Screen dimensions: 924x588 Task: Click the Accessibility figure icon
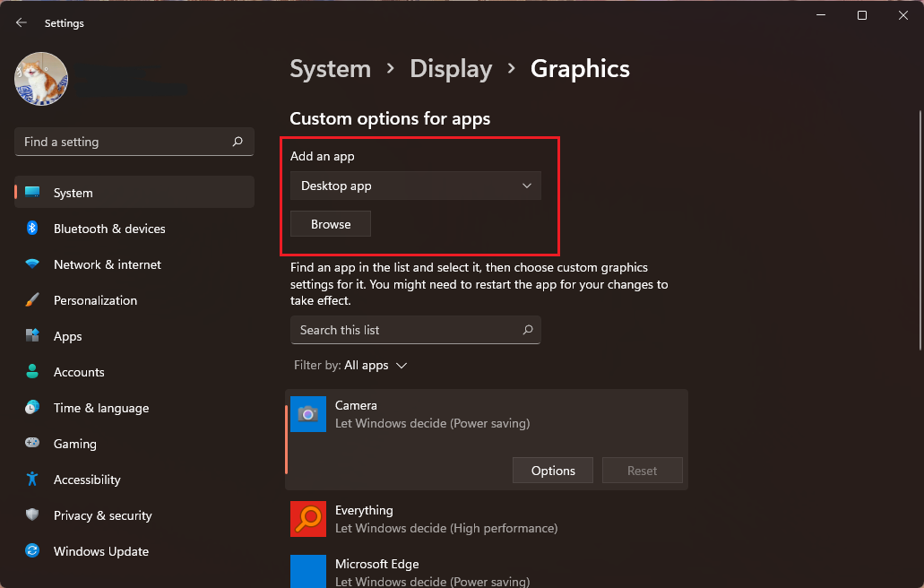pyautogui.click(x=32, y=479)
